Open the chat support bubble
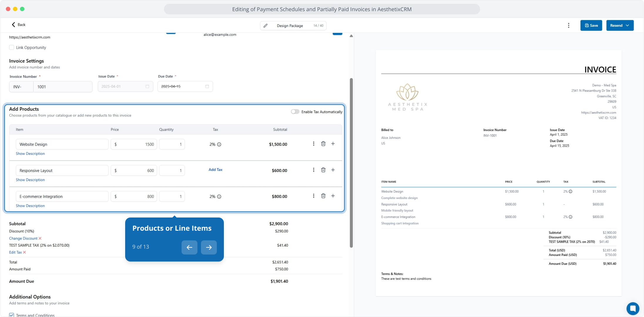The width and height of the screenshot is (644, 317). tap(633, 308)
